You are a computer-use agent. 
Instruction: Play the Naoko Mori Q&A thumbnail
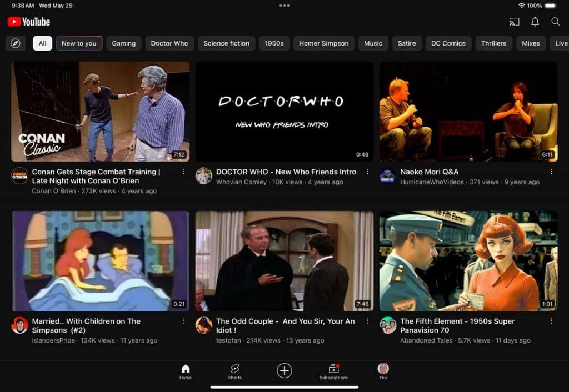point(468,112)
